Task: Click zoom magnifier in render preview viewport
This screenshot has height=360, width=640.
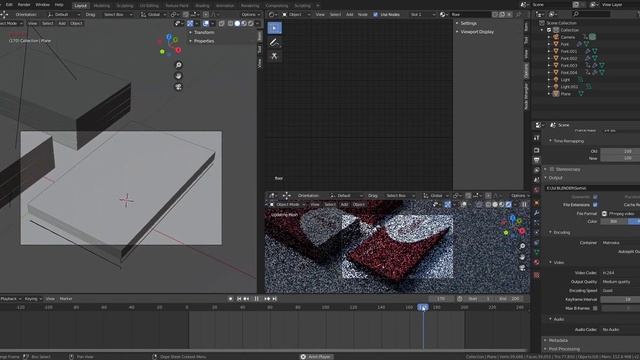Action: [x=522, y=246]
